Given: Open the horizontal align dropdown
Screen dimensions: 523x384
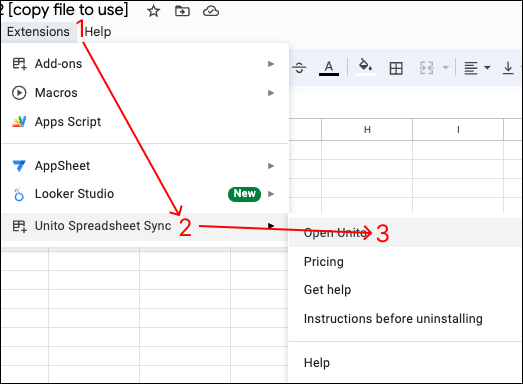Looking at the screenshot, I should click(x=477, y=68).
